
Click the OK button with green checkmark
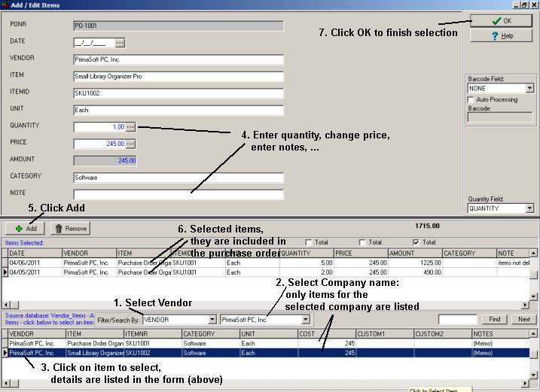tap(501, 21)
